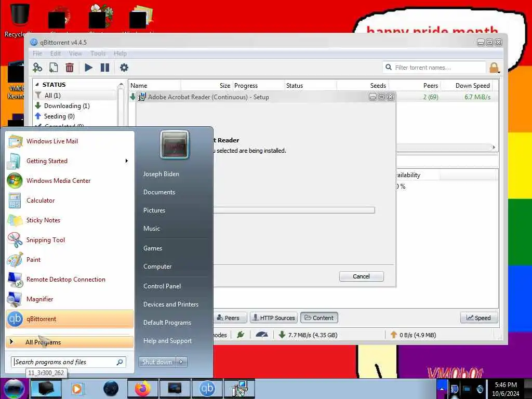Viewport: 532px width, 399px height.
Task: Switch to the Peers tab
Action: coord(230,318)
